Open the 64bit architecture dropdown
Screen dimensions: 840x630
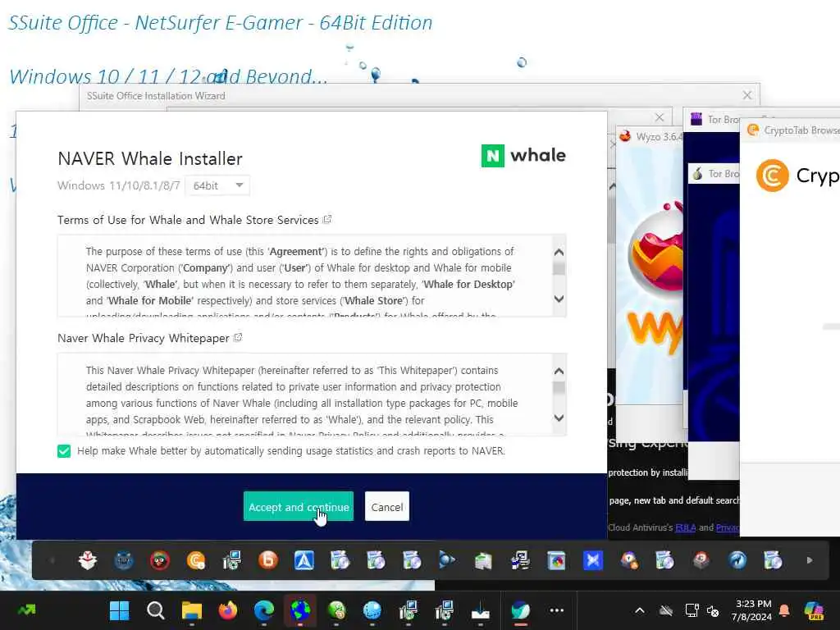[217, 185]
